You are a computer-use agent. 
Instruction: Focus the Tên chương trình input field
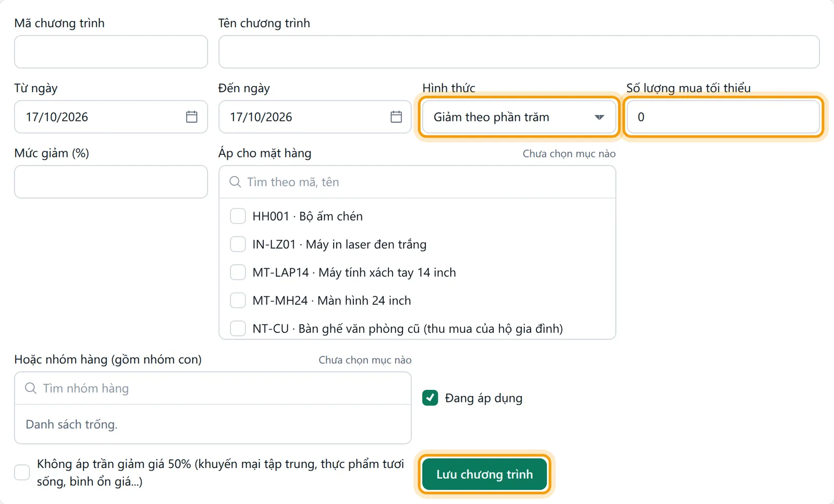point(519,52)
